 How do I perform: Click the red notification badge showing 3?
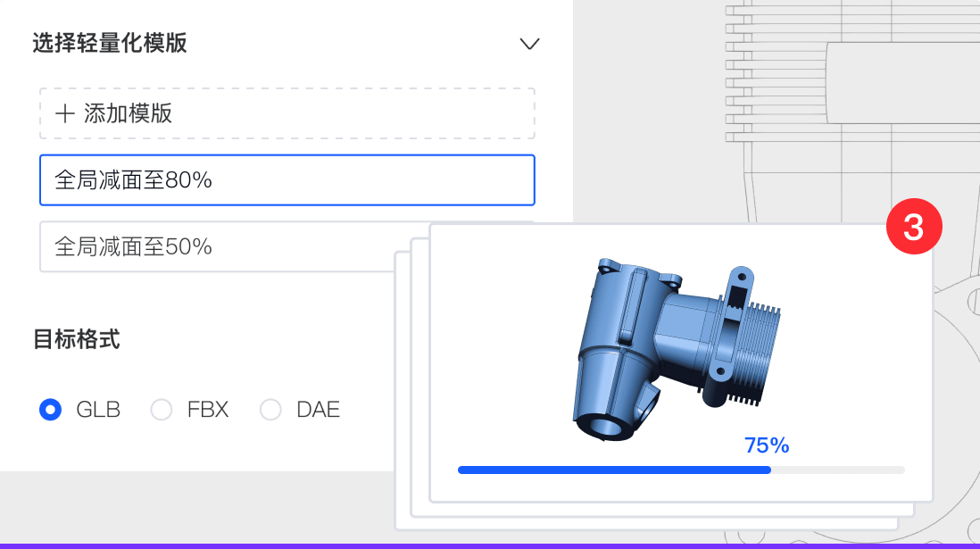tap(914, 227)
